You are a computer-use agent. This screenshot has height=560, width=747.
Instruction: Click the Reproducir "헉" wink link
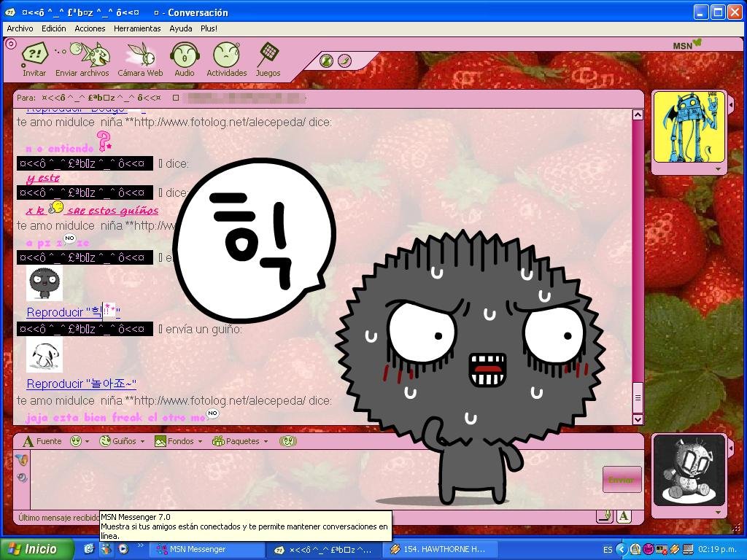pyautogui.click(x=74, y=312)
